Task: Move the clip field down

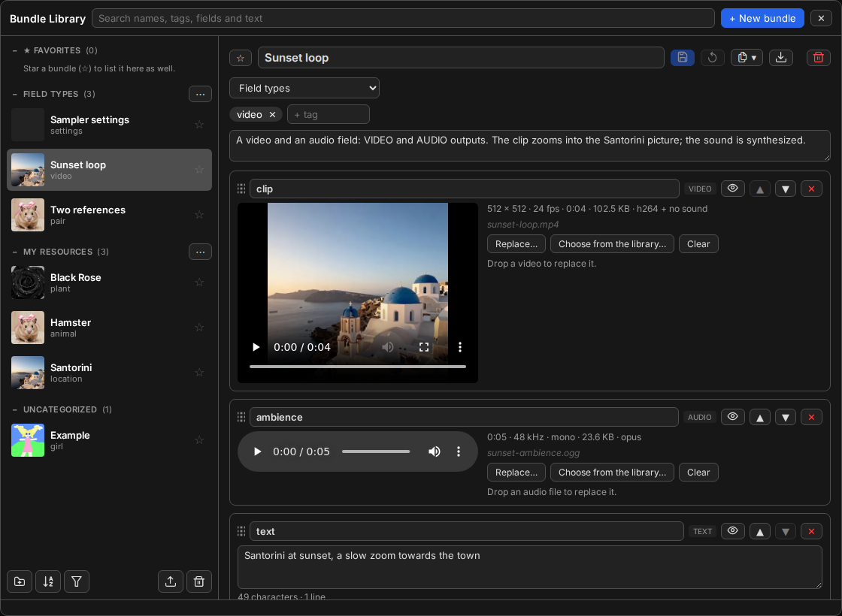Action: point(785,189)
